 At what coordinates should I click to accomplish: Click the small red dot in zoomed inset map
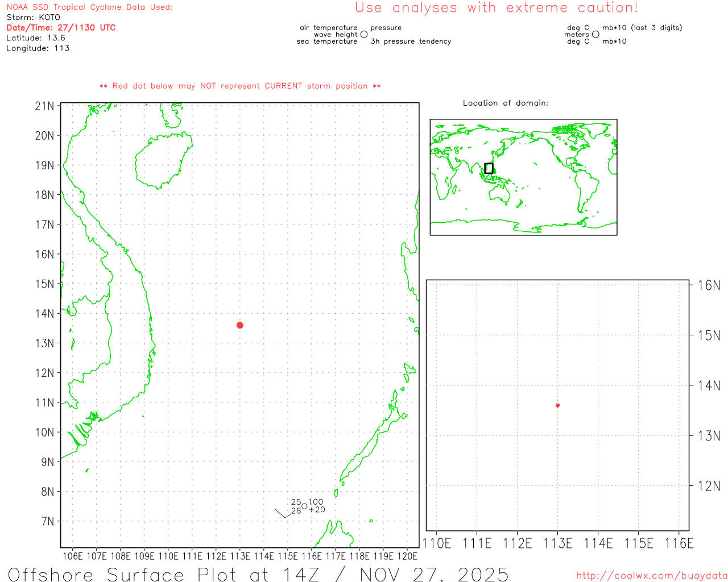[557, 405]
